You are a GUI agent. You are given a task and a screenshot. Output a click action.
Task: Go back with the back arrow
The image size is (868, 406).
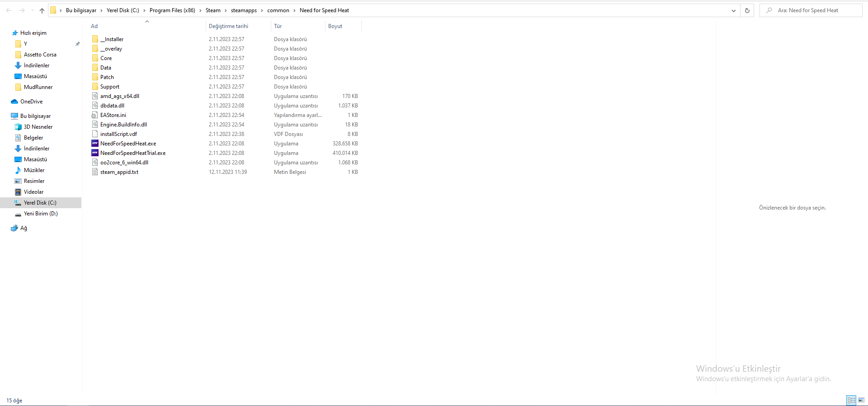pyautogui.click(x=9, y=10)
